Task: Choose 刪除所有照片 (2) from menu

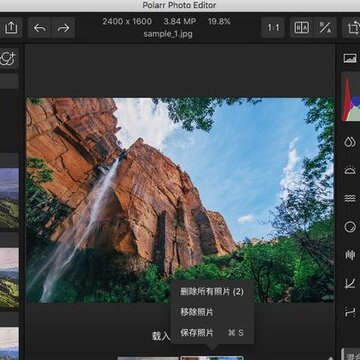Action: click(x=212, y=292)
